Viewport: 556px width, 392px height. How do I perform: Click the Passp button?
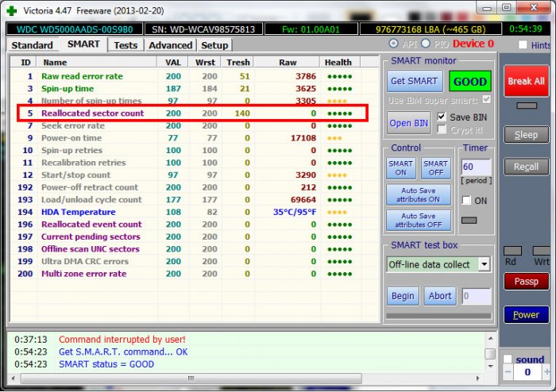coord(526,282)
